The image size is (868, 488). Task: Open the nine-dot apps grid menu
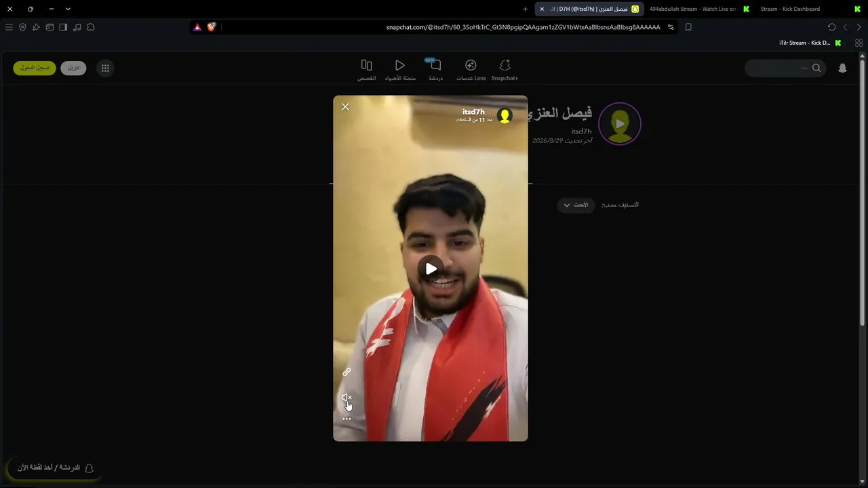(x=105, y=68)
